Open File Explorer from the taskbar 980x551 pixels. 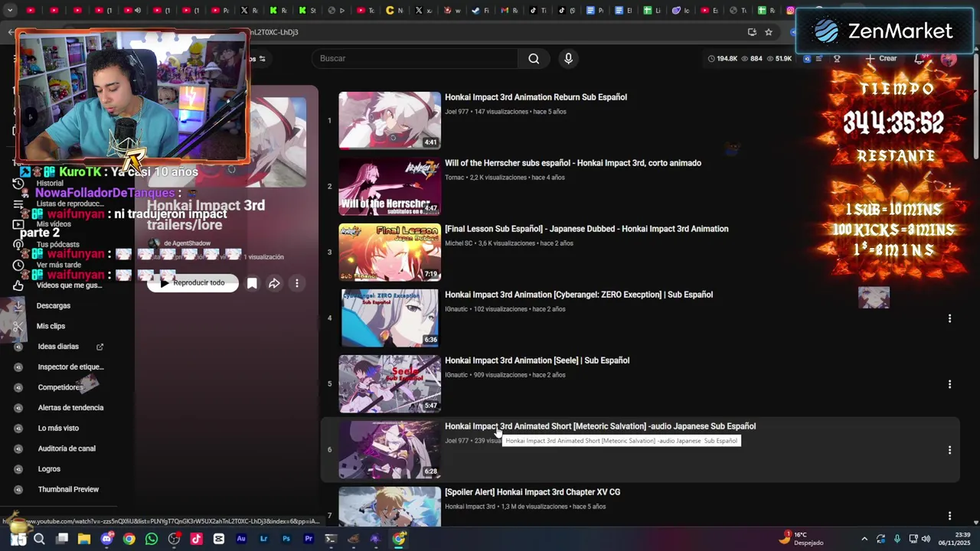click(x=84, y=539)
